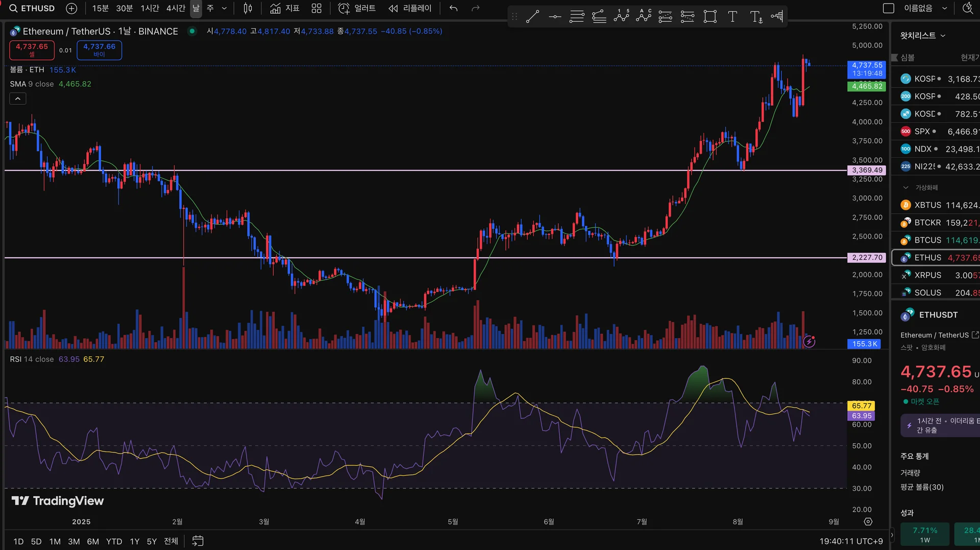
Task: Collapse the indicator legend chevron
Action: (18, 99)
